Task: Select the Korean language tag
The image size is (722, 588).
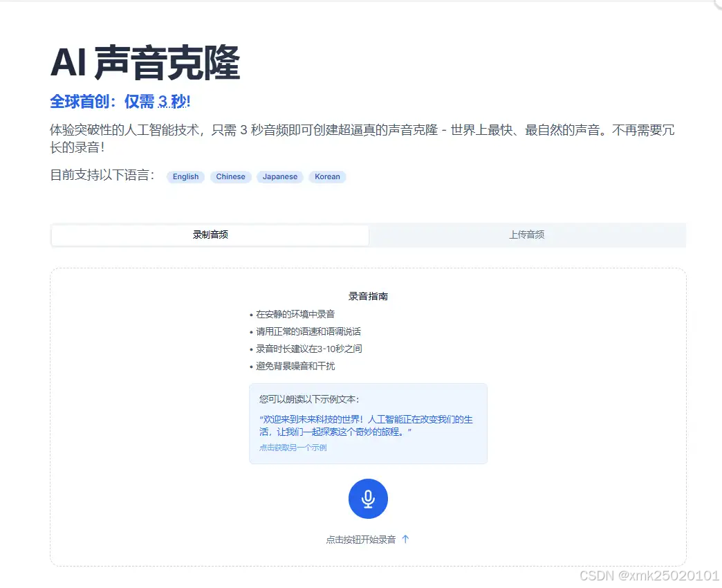Action: [x=327, y=177]
